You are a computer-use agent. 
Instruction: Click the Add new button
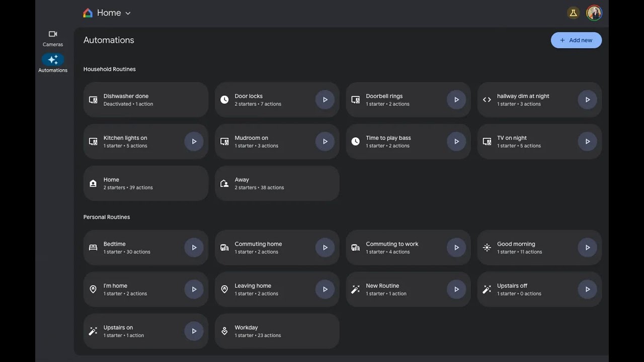[576, 40]
